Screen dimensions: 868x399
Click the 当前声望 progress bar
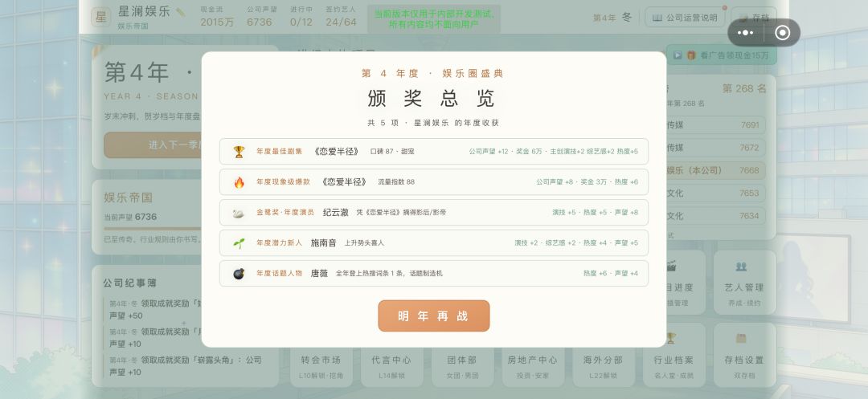153,228
